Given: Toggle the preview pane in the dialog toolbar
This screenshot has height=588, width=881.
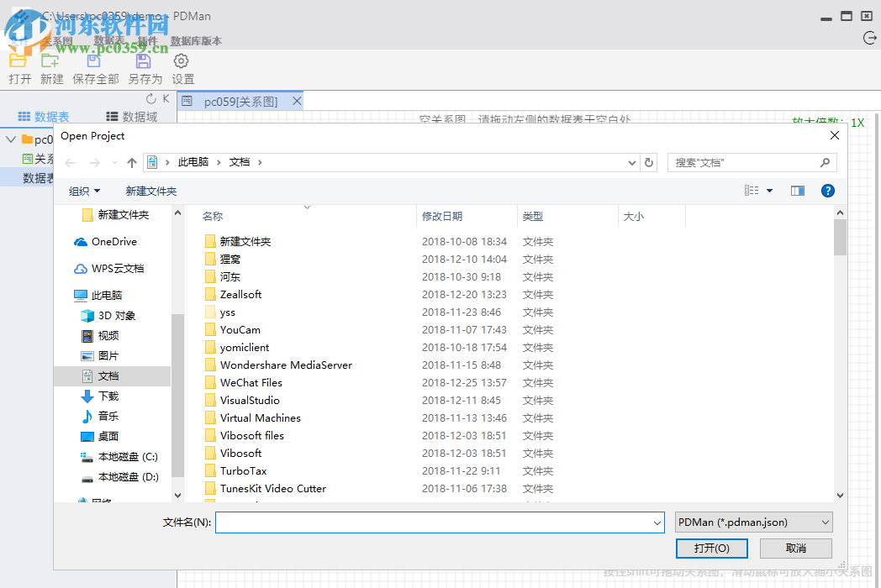Looking at the screenshot, I should 797,191.
